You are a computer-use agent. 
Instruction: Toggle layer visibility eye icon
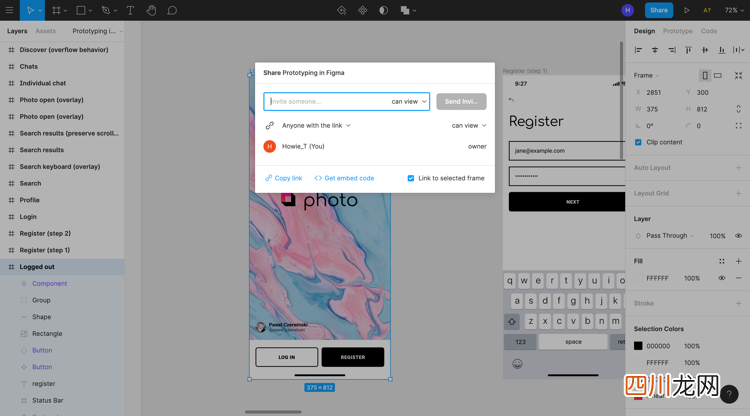(739, 236)
